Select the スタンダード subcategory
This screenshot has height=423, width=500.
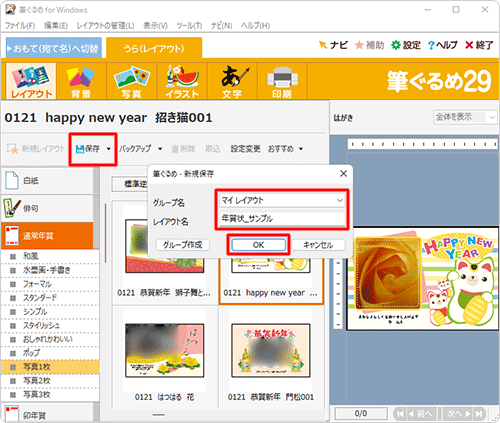tap(50, 298)
